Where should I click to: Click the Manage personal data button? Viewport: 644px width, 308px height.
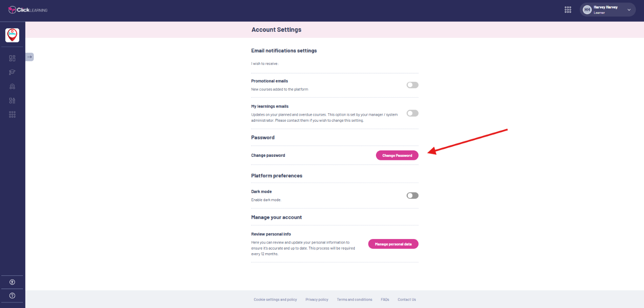tap(393, 244)
